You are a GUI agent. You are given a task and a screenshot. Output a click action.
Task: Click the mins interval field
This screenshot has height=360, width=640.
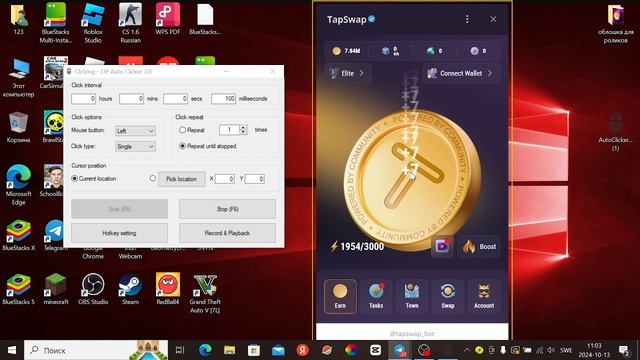tap(131, 99)
